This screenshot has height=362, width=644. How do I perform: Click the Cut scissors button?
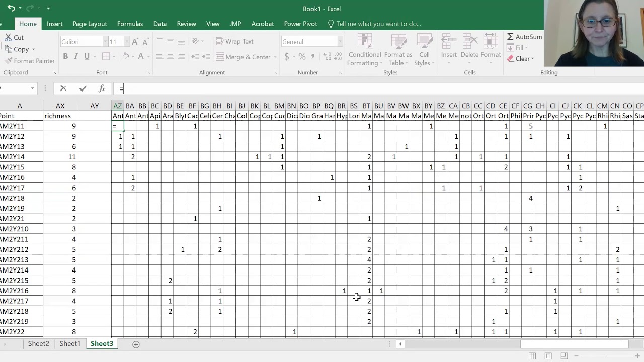coord(14,37)
